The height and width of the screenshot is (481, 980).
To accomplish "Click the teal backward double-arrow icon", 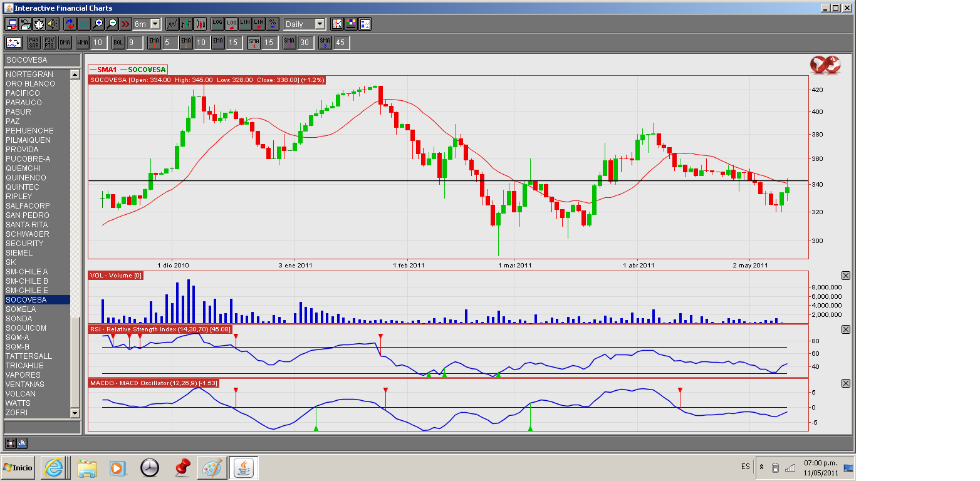I will point(84,24).
